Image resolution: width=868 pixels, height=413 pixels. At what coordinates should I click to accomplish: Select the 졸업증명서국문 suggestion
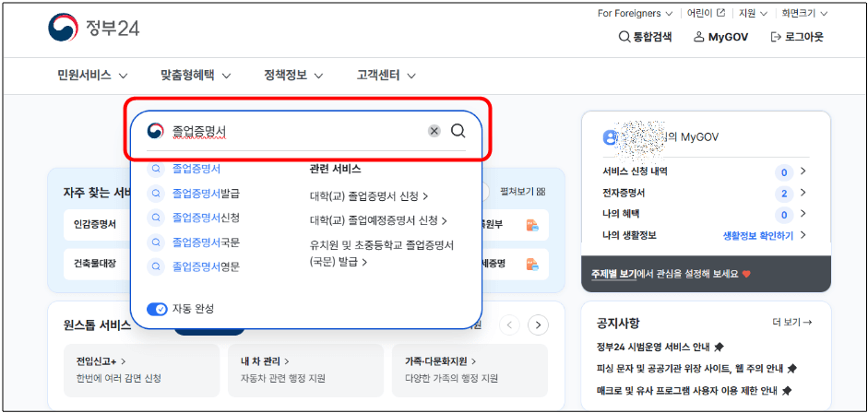206,242
